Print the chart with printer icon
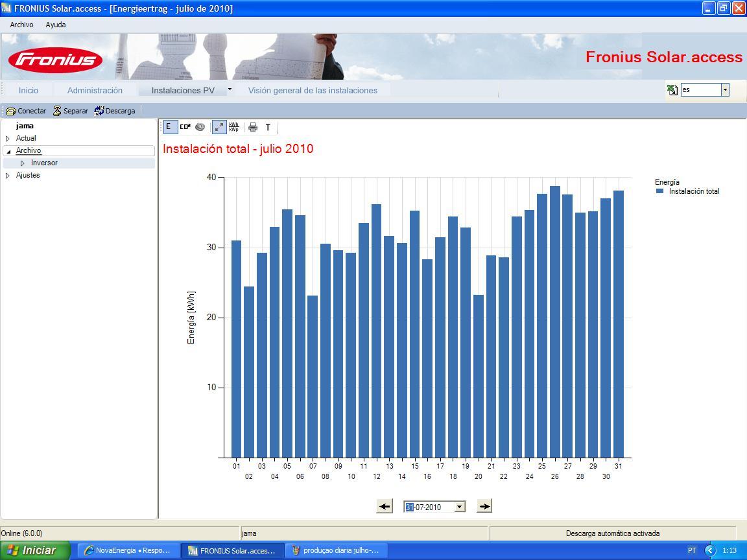 (x=253, y=127)
